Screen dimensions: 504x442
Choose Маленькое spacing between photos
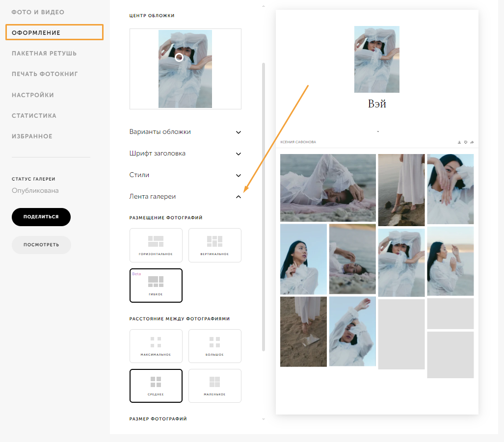215,386
